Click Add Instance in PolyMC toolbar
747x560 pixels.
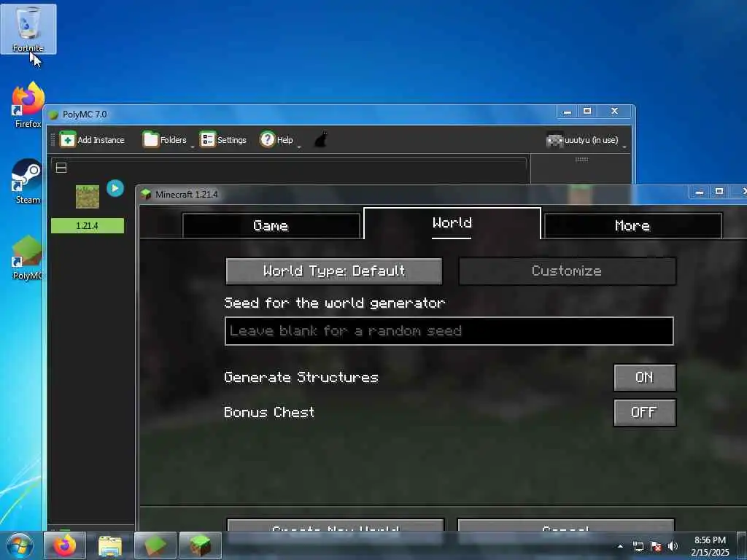tap(93, 140)
